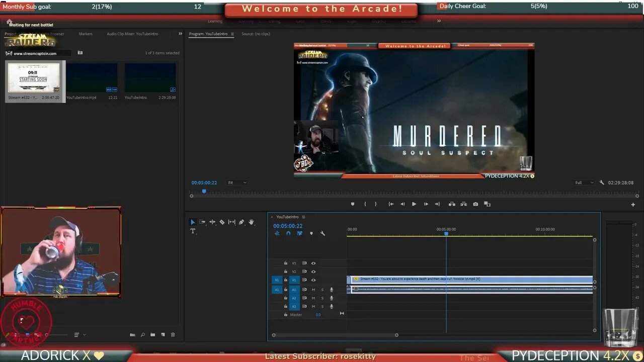Select Stream #532 clip thumbnail

34,78
